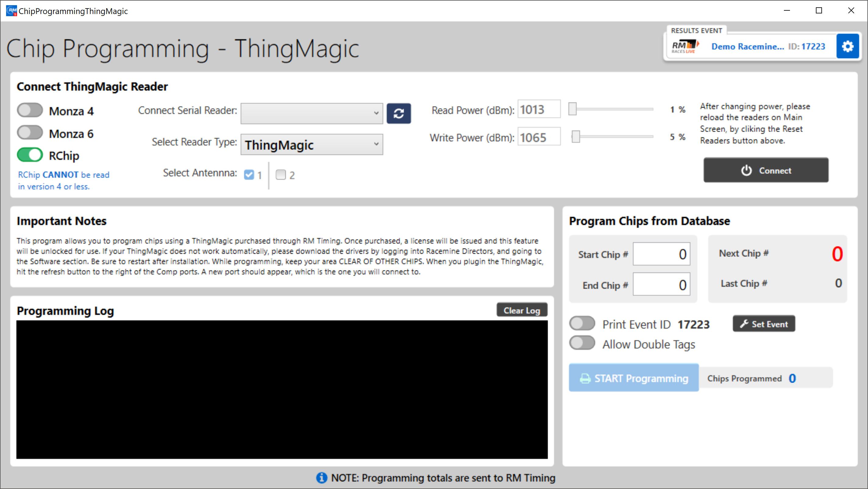This screenshot has height=489, width=868.
Task: Click the red Next Chip # value
Action: point(837,254)
